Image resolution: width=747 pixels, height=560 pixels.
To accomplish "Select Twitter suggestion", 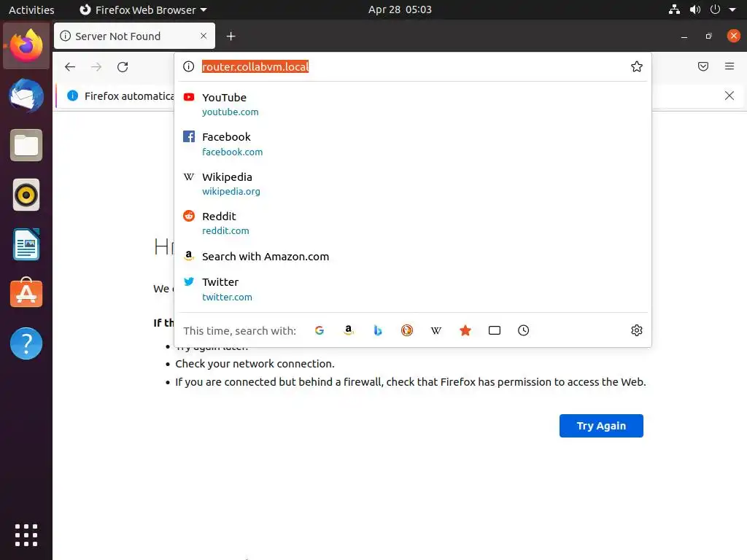I will [x=413, y=289].
